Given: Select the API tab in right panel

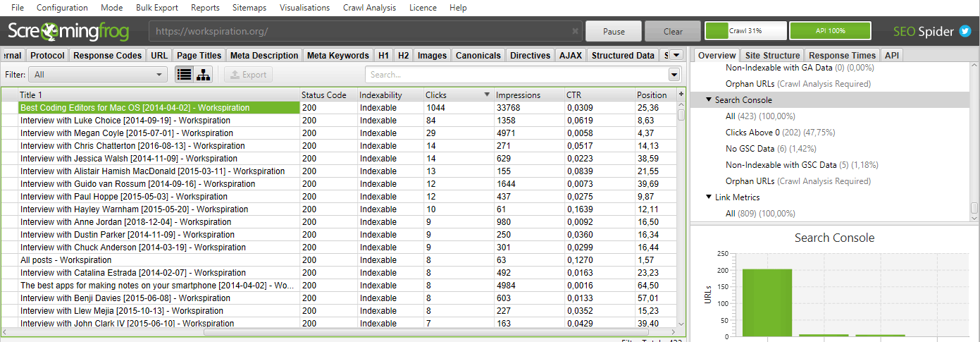Looking at the screenshot, I should pyautogui.click(x=892, y=55).
